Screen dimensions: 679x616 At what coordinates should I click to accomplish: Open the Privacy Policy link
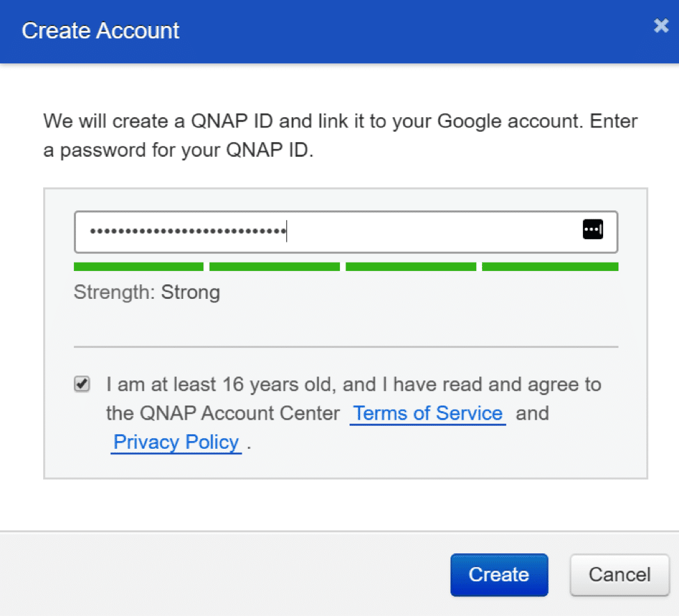pos(175,442)
